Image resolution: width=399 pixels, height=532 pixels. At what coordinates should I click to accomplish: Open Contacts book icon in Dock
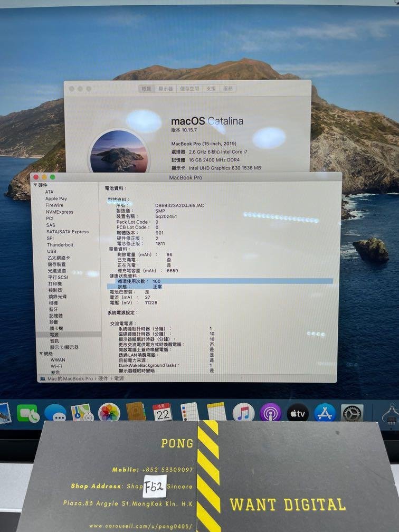click(x=136, y=412)
